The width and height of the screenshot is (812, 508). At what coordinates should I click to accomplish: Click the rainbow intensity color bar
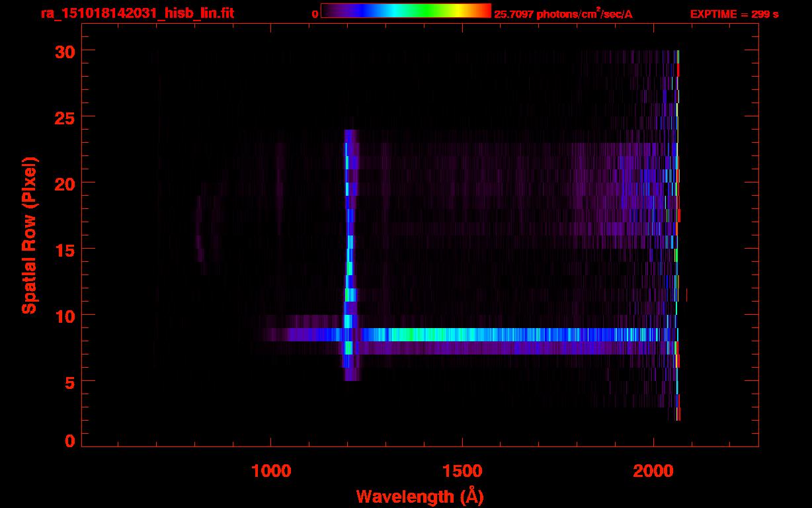[406, 11]
